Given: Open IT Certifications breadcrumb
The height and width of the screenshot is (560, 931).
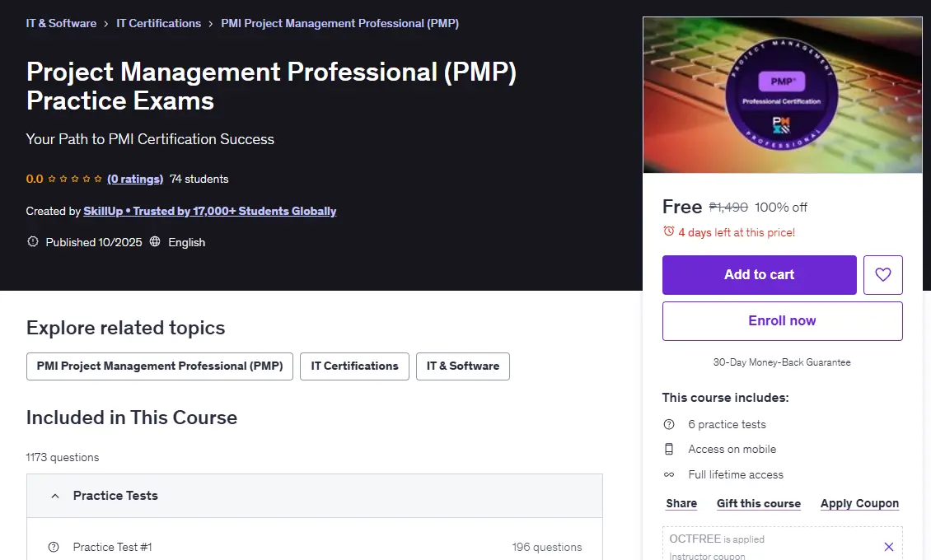Looking at the screenshot, I should click(158, 23).
